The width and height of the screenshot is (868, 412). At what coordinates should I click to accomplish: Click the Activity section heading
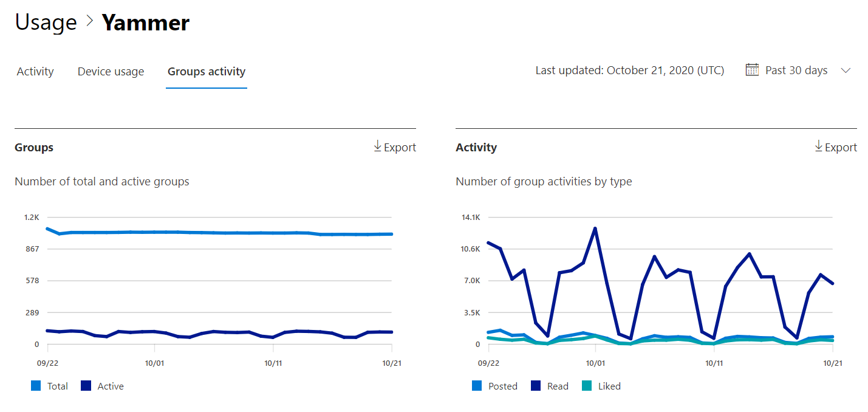coord(476,148)
